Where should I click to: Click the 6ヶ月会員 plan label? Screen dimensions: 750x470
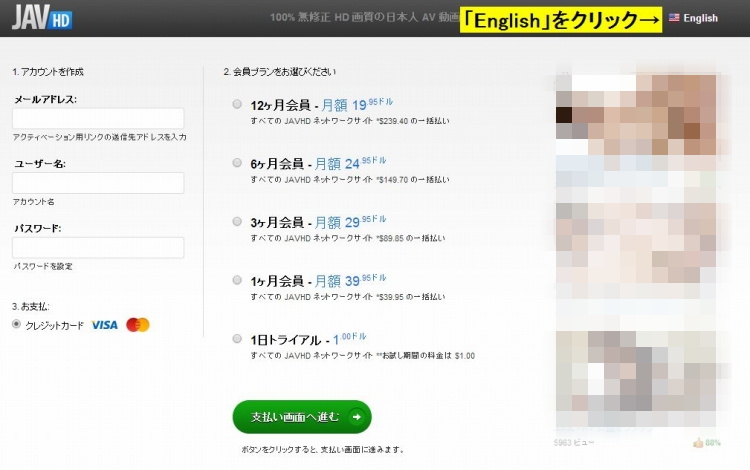(x=277, y=164)
